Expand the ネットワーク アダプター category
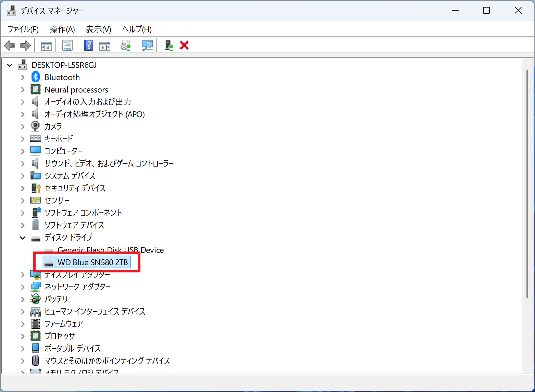This screenshot has width=535, height=392. click(23, 287)
